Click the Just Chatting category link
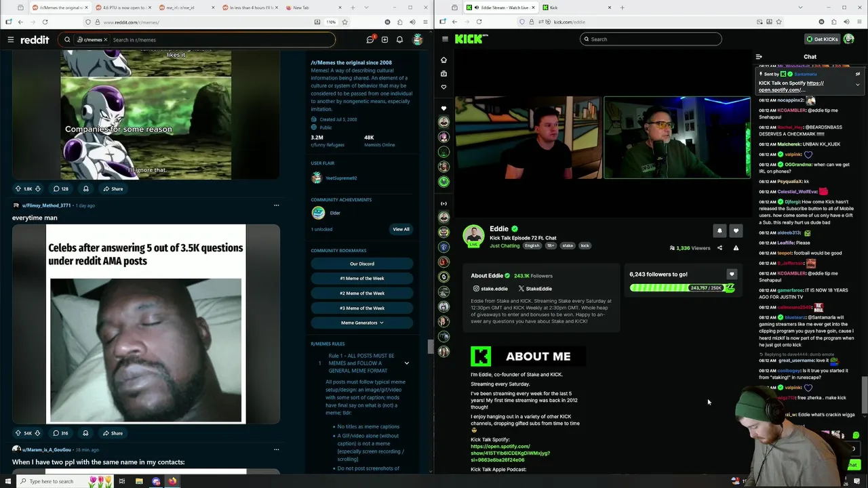This screenshot has height=488, width=868. tap(505, 245)
